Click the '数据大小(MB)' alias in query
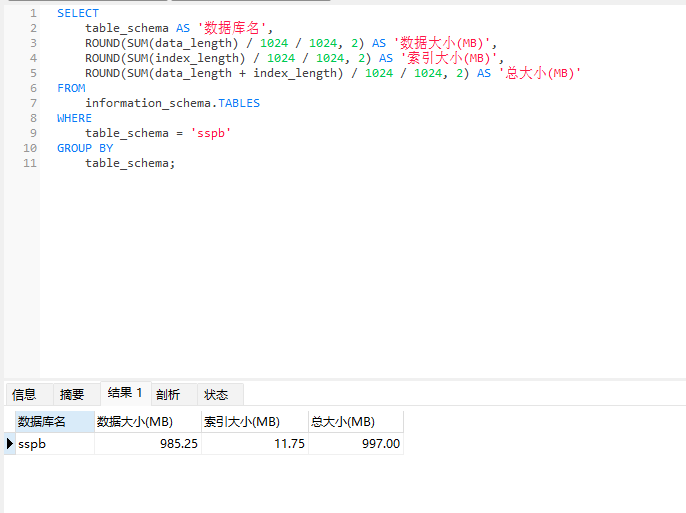 pyautogui.click(x=441, y=43)
